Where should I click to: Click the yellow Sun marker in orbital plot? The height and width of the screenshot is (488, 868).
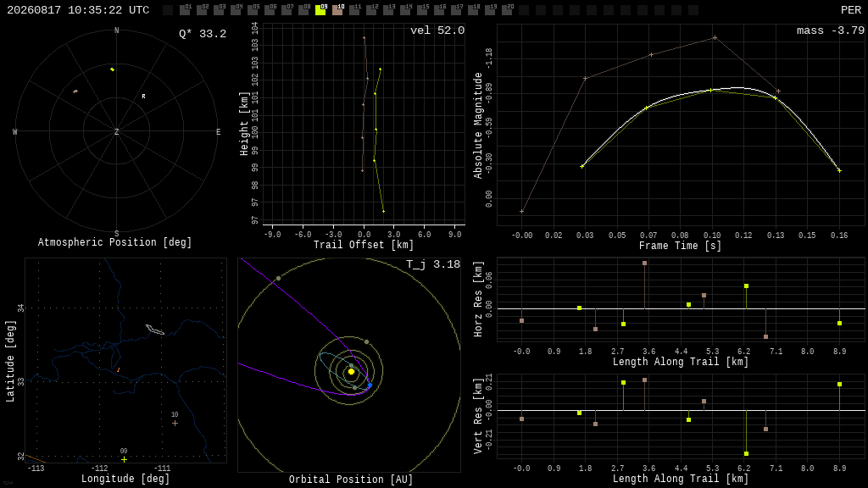[351, 372]
